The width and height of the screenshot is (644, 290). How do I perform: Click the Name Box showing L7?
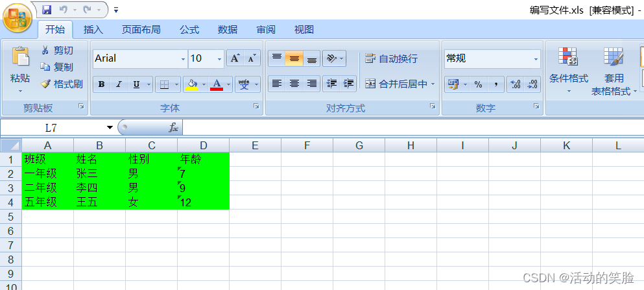[53, 128]
